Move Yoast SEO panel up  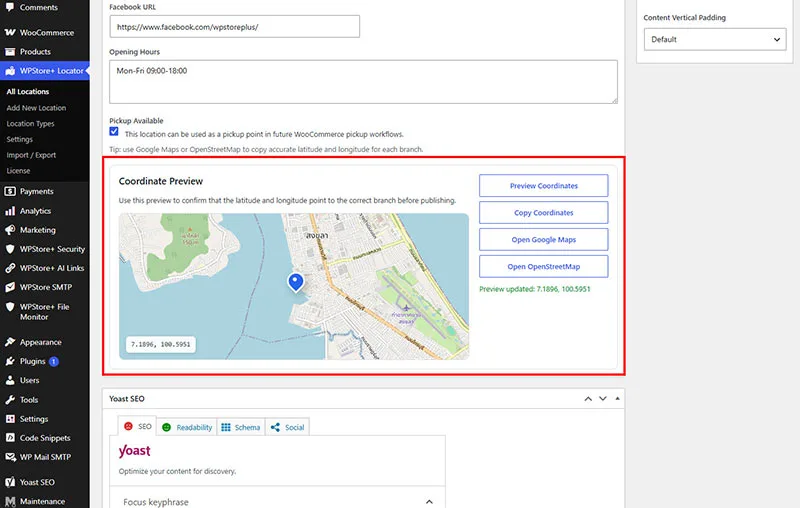point(588,399)
